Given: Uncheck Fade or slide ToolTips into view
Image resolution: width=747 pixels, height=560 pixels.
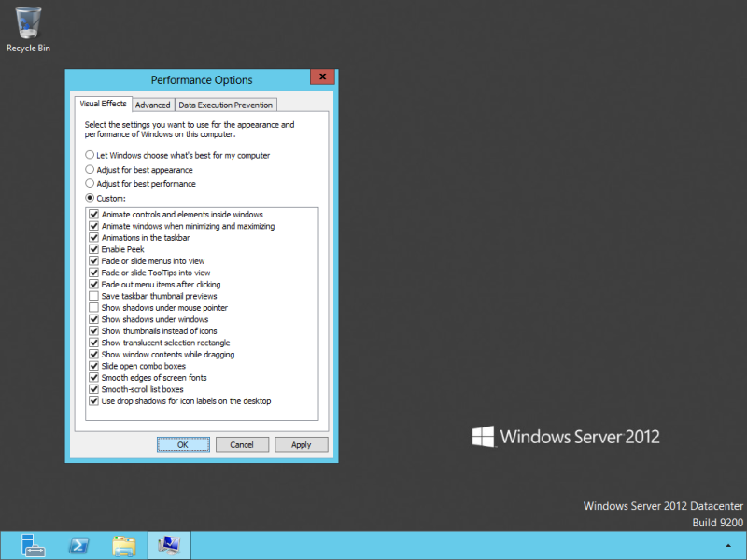Looking at the screenshot, I should tap(94, 273).
